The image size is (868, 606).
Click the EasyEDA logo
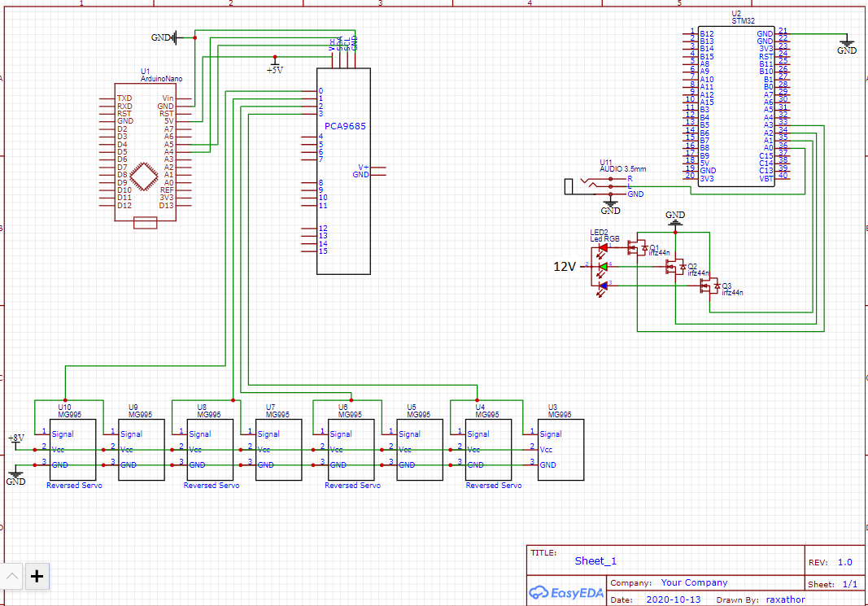point(566,593)
